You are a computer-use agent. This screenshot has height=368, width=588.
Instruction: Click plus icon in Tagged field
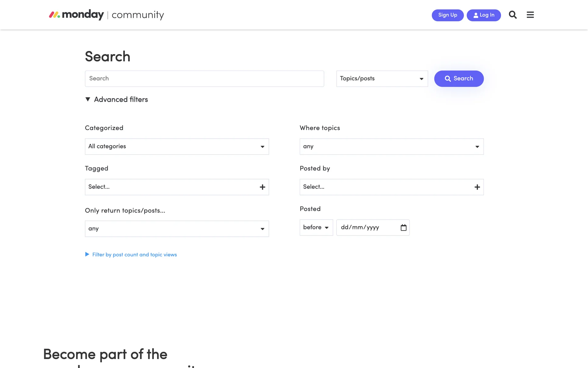point(262,187)
